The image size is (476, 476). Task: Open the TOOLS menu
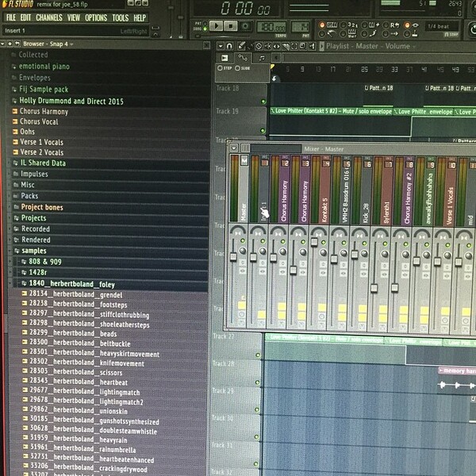click(x=121, y=18)
